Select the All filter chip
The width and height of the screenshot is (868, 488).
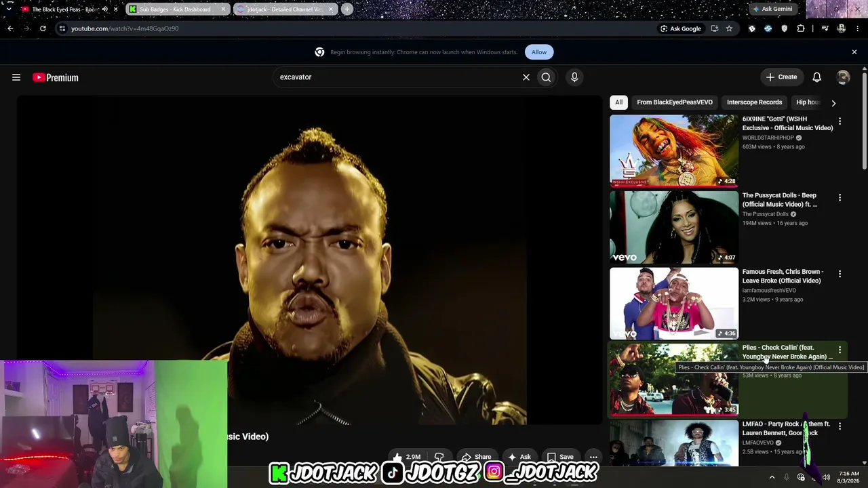(x=618, y=102)
